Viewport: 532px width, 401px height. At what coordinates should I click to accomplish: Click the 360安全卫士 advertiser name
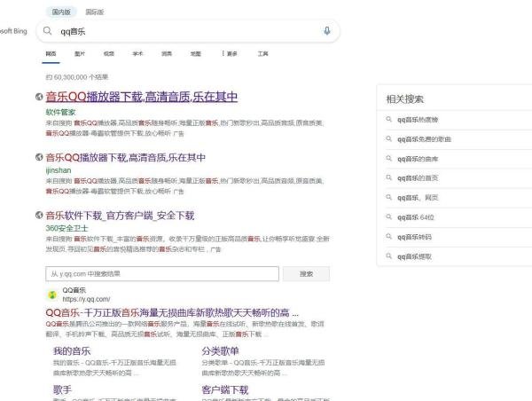coord(66,228)
